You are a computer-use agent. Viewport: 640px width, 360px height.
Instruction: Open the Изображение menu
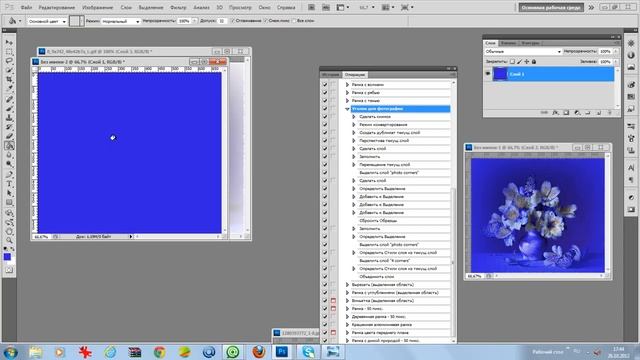(x=98, y=7)
